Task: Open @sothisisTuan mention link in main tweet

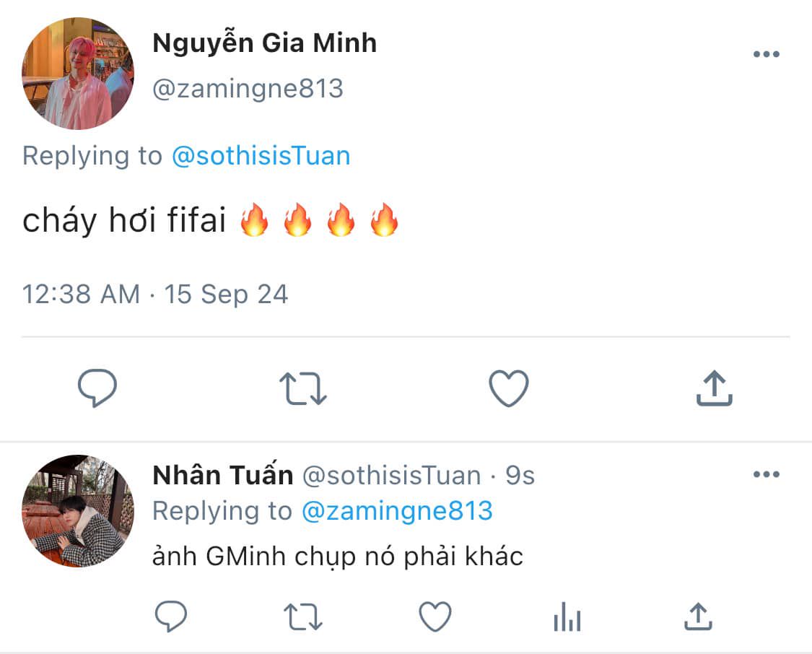Action: pos(261,156)
